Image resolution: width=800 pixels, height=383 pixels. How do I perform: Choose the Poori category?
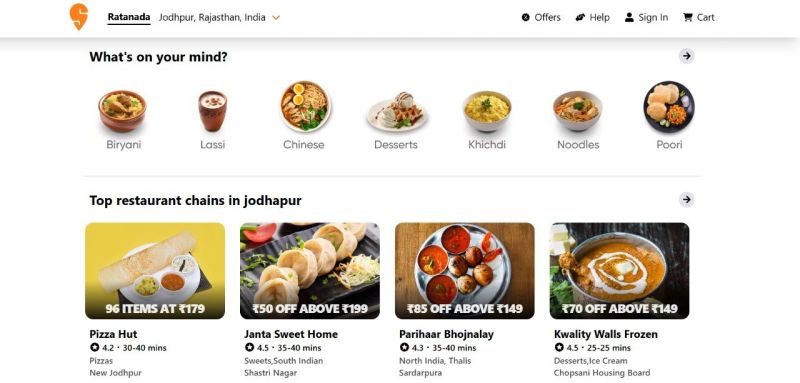(x=669, y=116)
